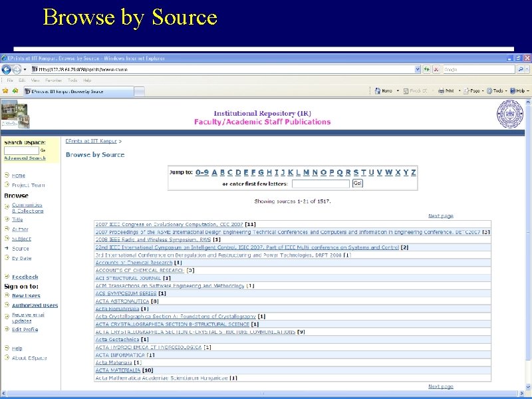Open ACS SYMPOSIUM SERIES source link
Screen dimensions: 532x399
click(126, 293)
